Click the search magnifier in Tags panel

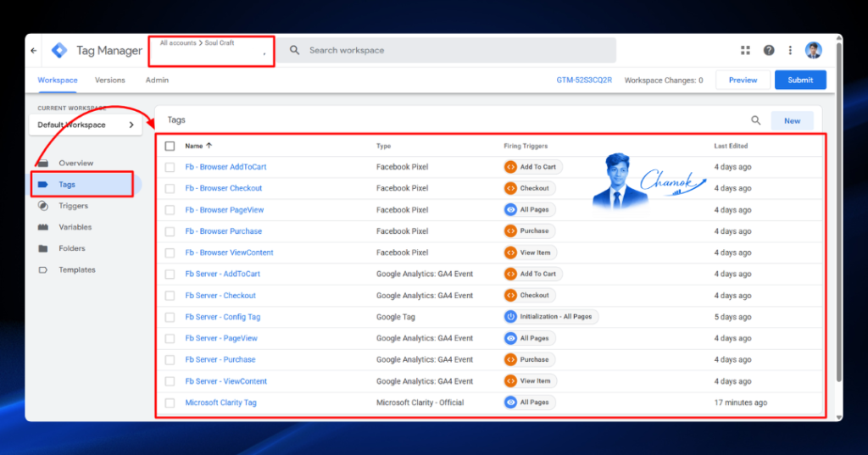pyautogui.click(x=755, y=120)
